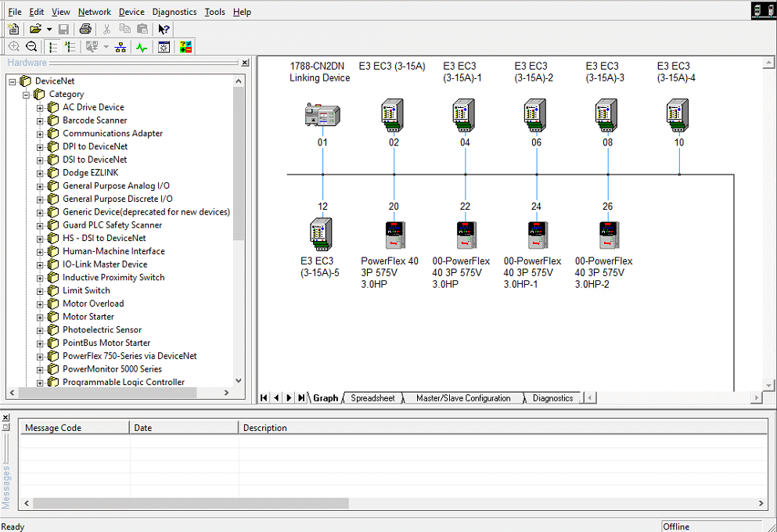Select the Limit Switch tree item
777x532 pixels.
pos(86,291)
